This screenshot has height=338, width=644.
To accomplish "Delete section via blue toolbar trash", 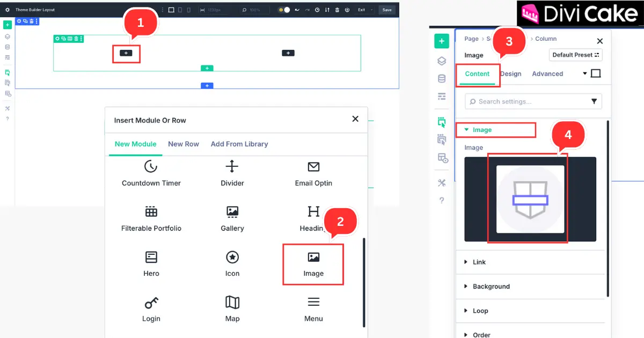I will (31, 21).
